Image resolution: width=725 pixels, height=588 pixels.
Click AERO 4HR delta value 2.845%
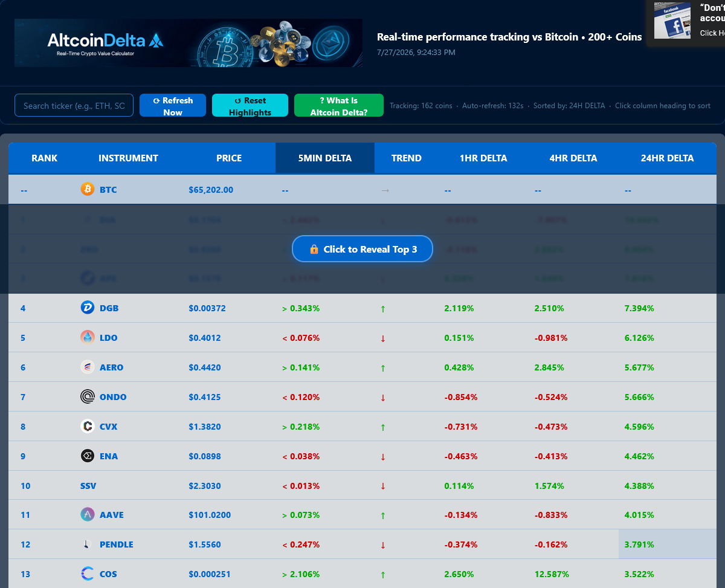coord(549,367)
